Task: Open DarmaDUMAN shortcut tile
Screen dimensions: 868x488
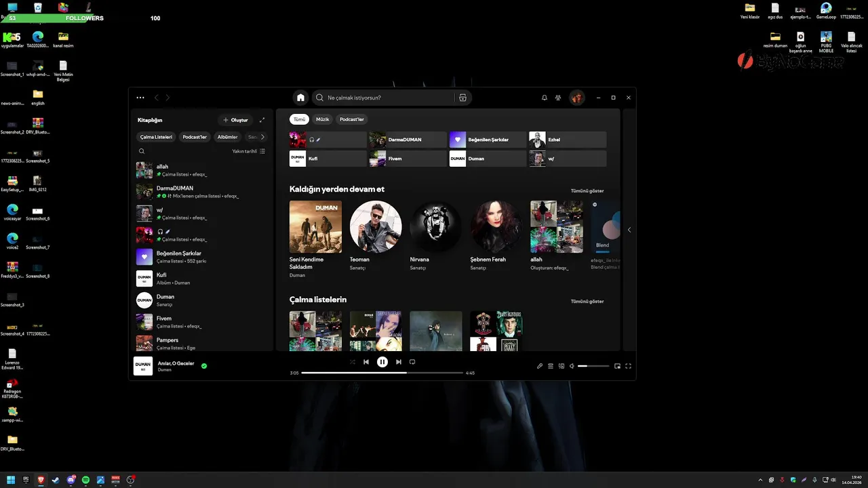Action: click(x=408, y=140)
